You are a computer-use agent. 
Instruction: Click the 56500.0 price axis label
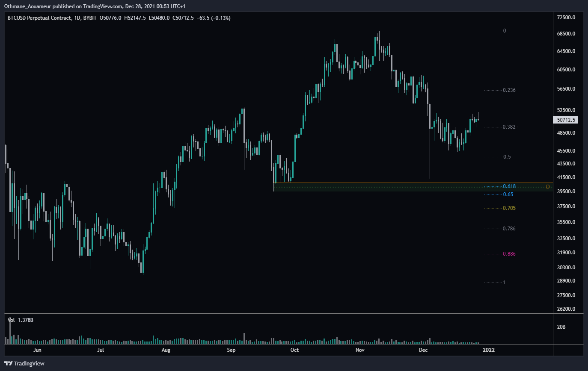click(x=565, y=89)
